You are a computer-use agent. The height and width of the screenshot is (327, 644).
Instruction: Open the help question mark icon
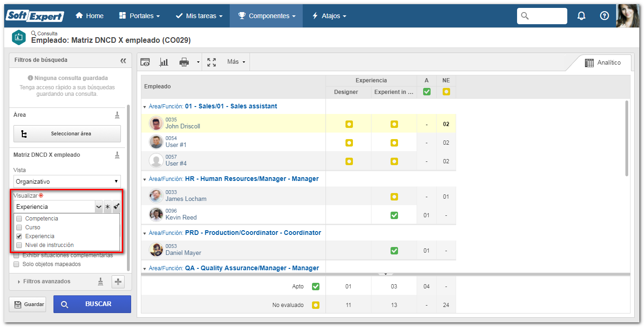pos(604,16)
